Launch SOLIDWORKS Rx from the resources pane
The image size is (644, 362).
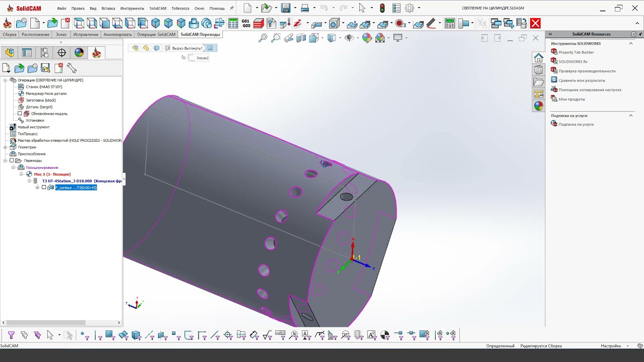tap(573, 61)
